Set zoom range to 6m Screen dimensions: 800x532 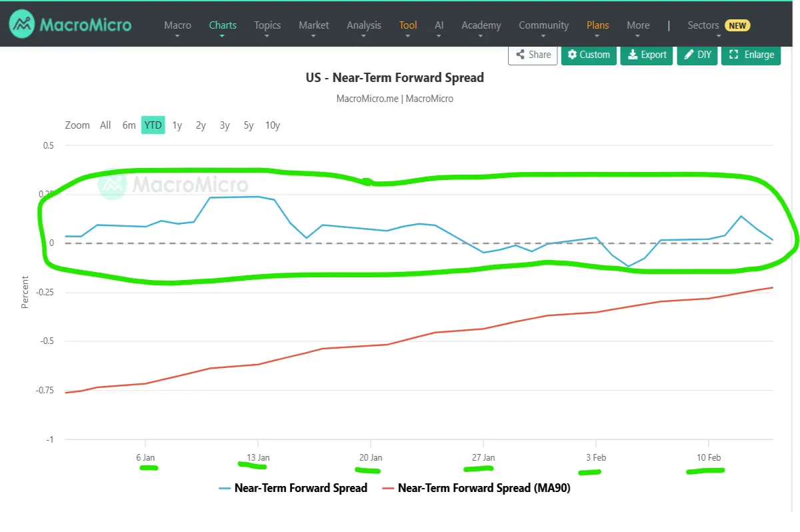129,125
